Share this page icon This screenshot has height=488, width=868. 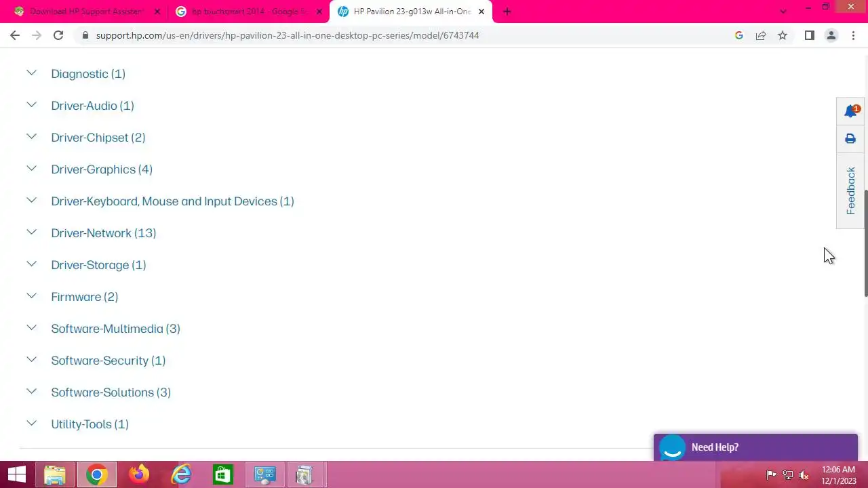point(761,35)
